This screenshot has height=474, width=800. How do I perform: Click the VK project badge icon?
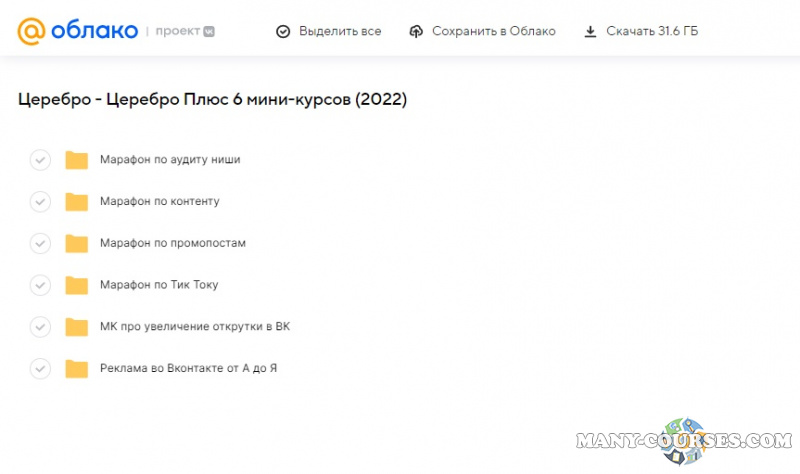coord(209,32)
